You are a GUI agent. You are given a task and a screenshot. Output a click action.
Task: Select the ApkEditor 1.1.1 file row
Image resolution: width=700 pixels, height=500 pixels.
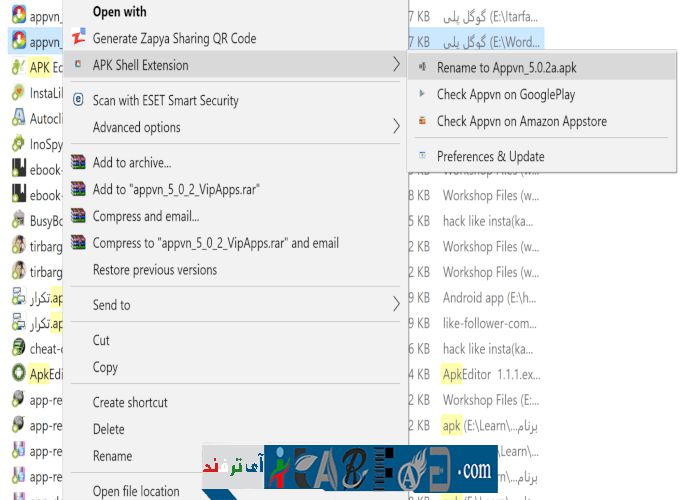point(492,373)
